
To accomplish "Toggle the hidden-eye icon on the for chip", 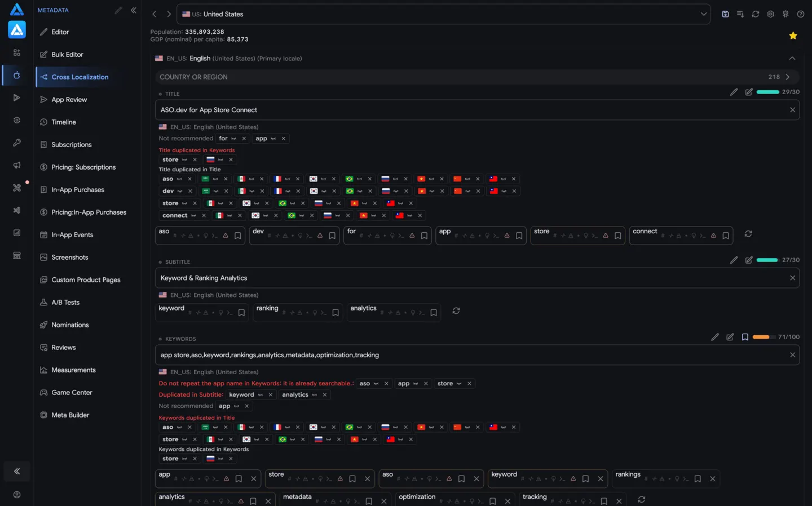I will click(x=233, y=139).
